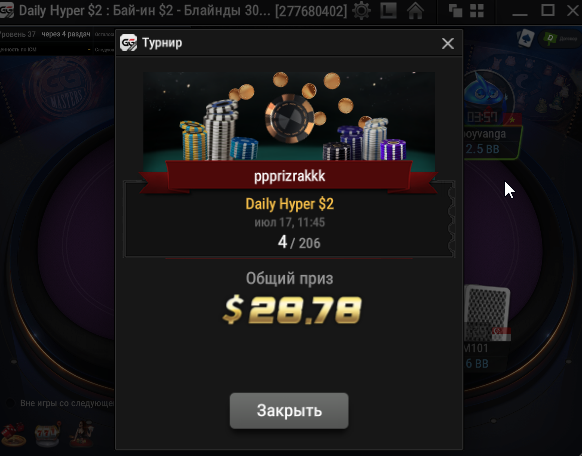The height and width of the screenshot is (456, 582).
Task: Click the spade card icon at table top
Action: tap(526, 38)
